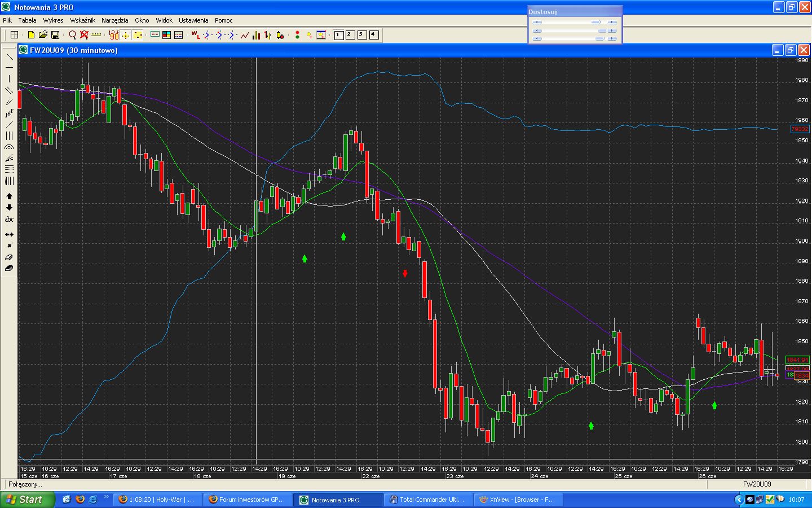Toggle the crosshair cursor toolbar button

tap(126, 35)
